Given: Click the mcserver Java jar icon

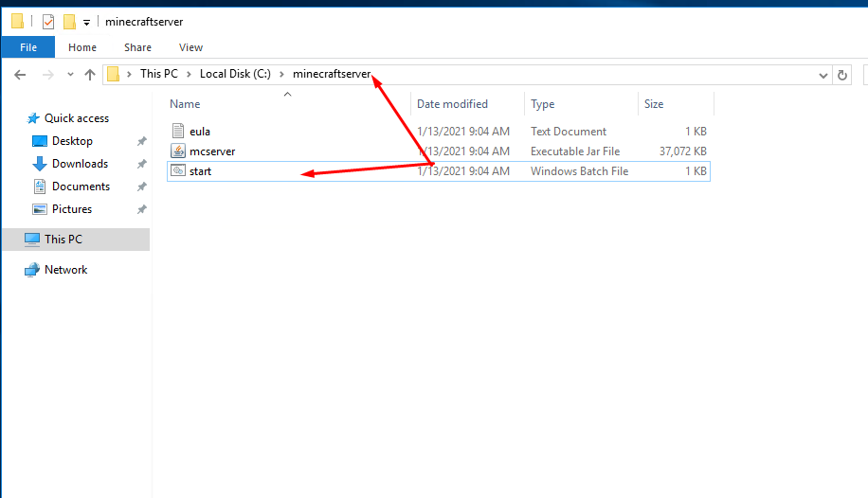Looking at the screenshot, I should point(178,151).
